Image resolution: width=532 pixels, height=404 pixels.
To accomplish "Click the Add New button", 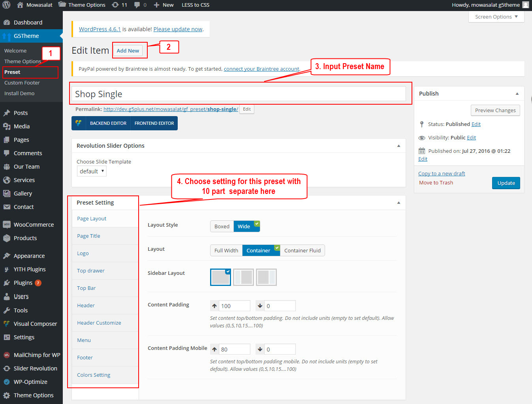I will (128, 51).
